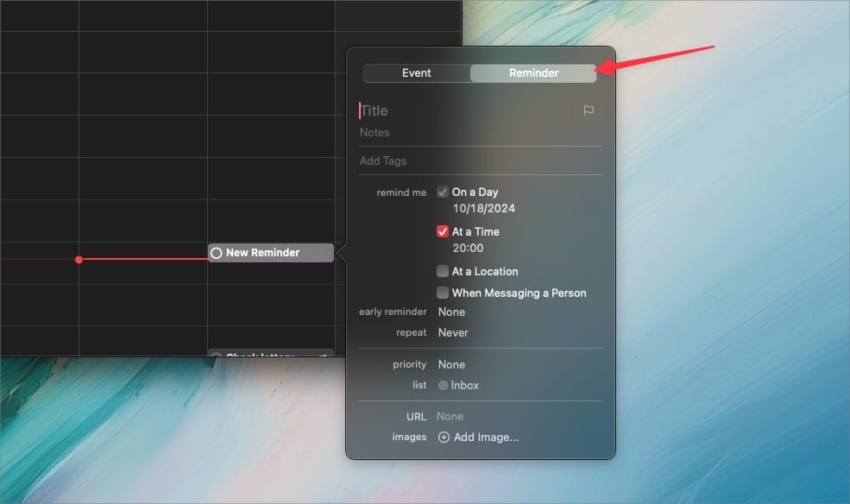
Task: Click the date 10/18/2024 to edit it
Action: [483, 208]
